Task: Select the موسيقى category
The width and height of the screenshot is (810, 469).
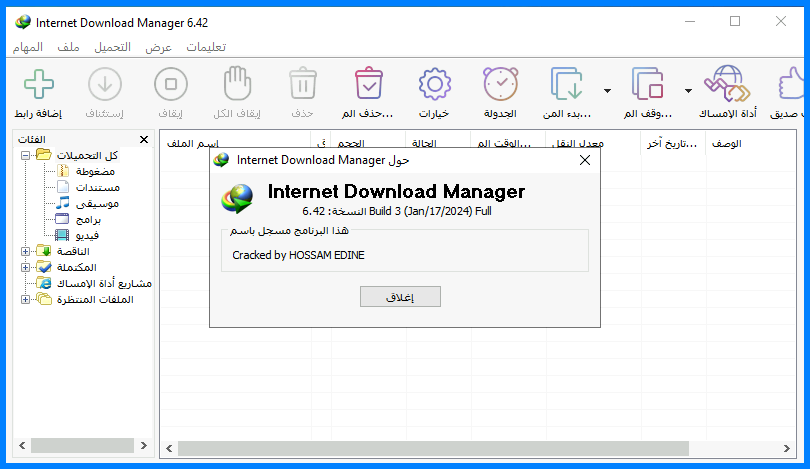Action: tap(97, 203)
